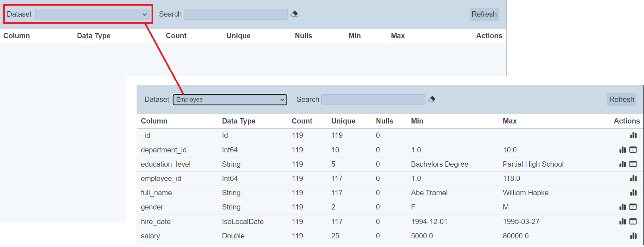Open the table icon in the gender row
This screenshot has width=644, height=247.
[x=633, y=207]
